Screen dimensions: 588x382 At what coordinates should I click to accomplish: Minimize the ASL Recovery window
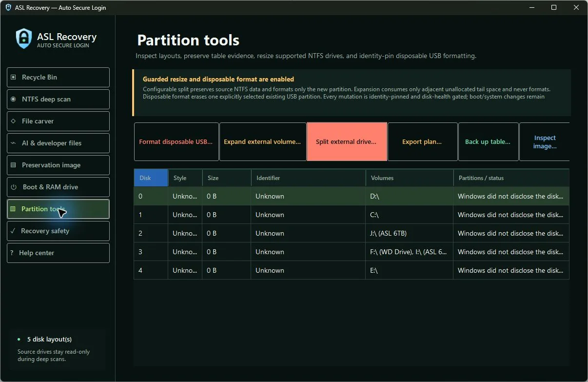(531, 7)
